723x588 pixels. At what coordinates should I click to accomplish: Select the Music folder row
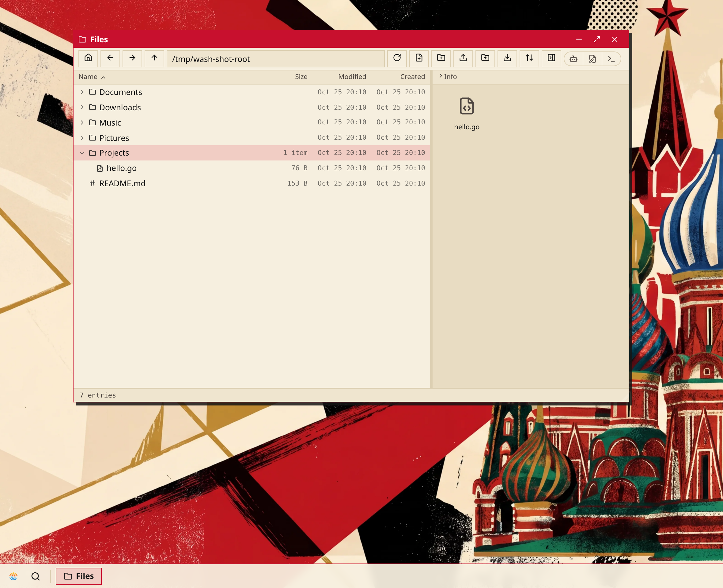252,122
